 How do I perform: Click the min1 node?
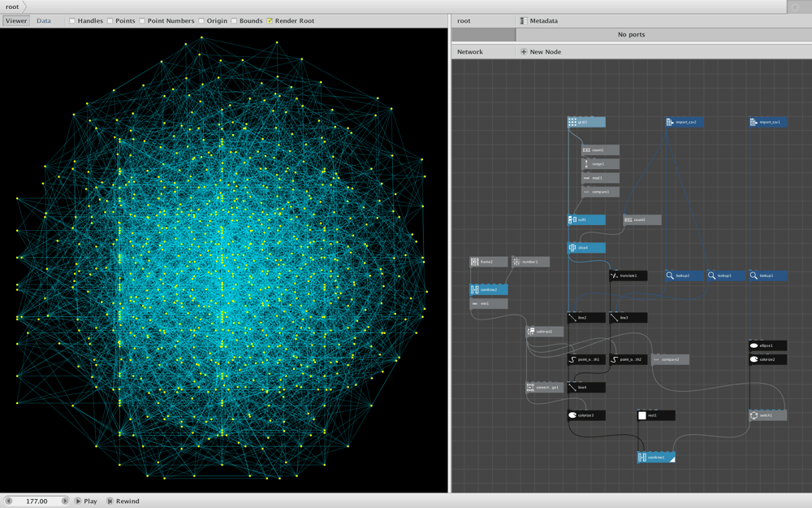click(488, 304)
